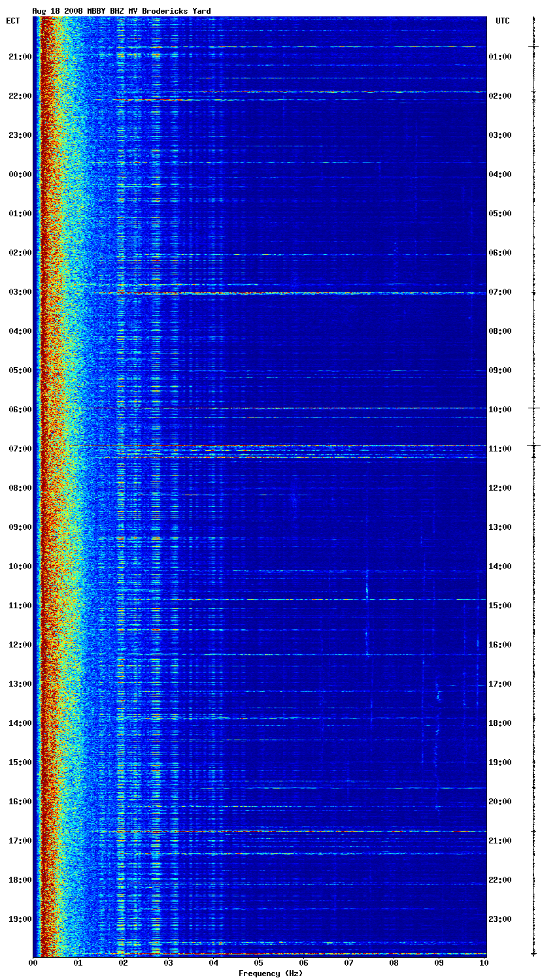The width and height of the screenshot is (557, 980).
Task: Click the UTC axis header label
Action: tap(502, 21)
